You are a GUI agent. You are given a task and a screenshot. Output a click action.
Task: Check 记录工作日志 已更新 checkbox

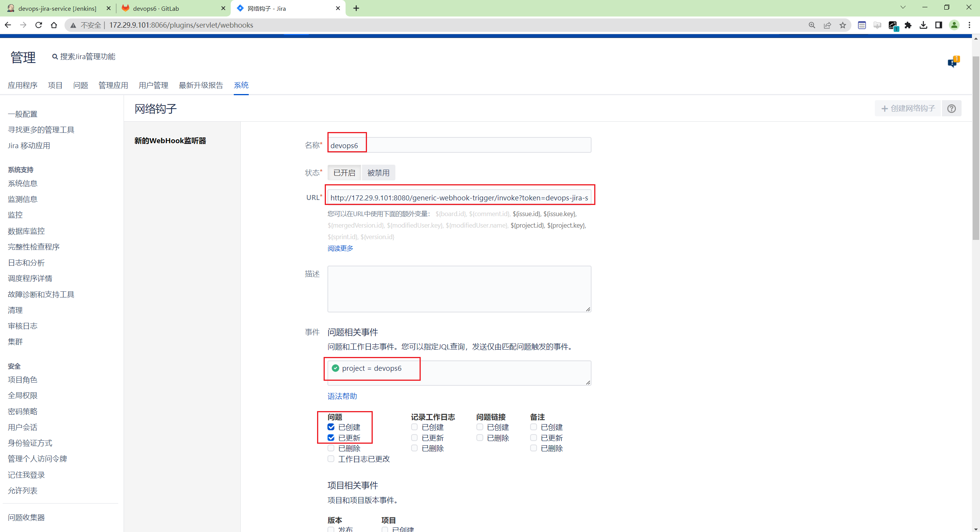coord(414,438)
